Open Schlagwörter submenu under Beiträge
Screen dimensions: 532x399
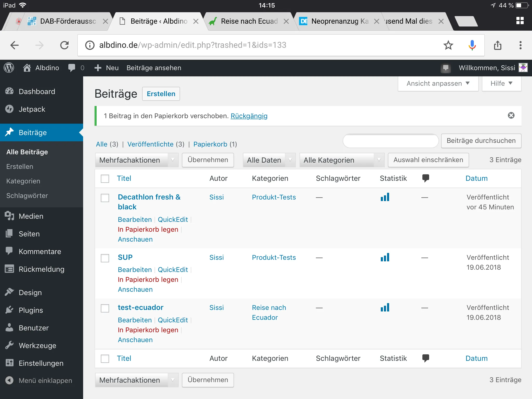pyautogui.click(x=27, y=196)
